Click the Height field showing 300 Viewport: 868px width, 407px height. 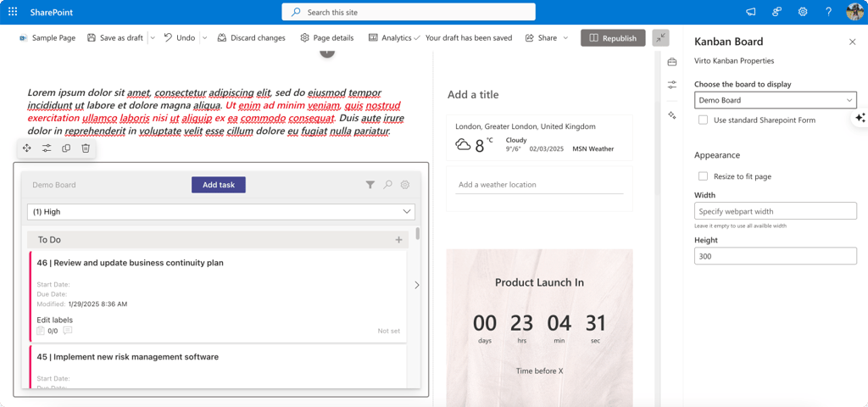775,256
